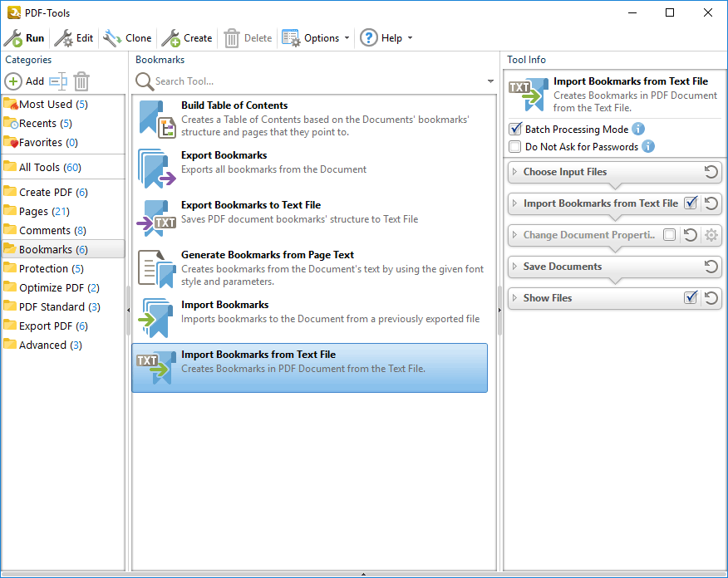Click the Add category button
Screen dimensions: 728x578
click(x=25, y=81)
